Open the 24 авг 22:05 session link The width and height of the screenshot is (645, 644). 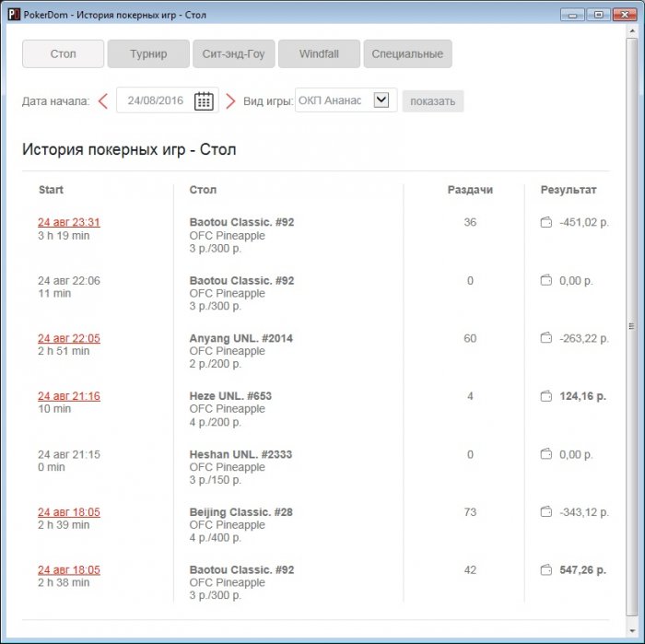69,338
